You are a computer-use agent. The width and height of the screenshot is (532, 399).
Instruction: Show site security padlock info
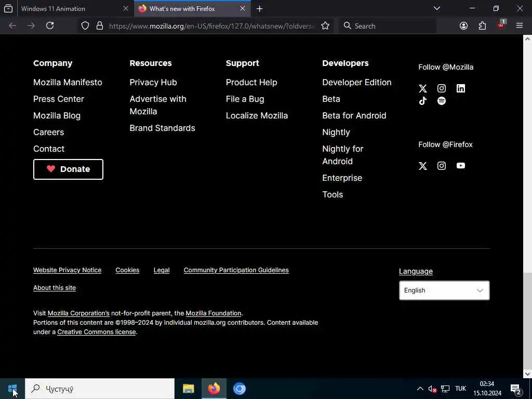tap(99, 26)
